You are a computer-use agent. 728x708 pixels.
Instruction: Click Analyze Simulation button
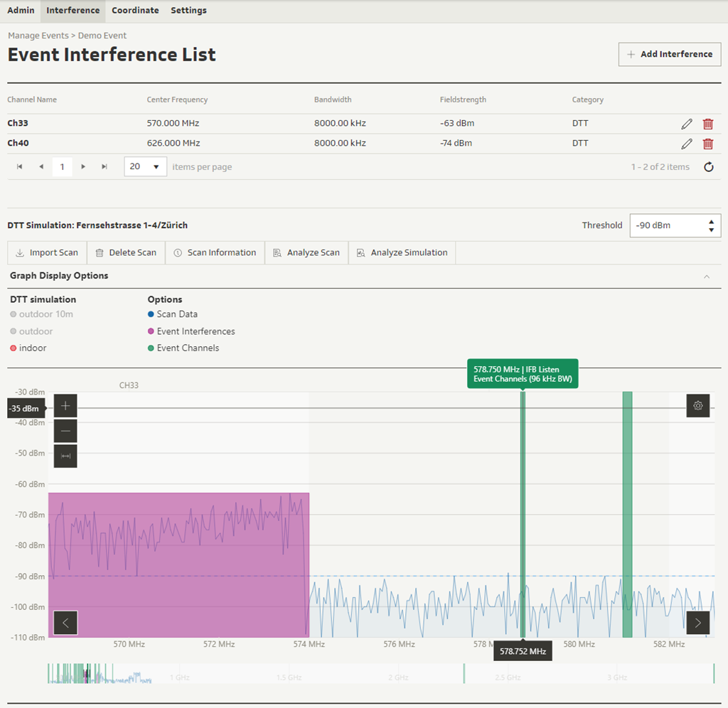pyautogui.click(x=402, y=253)
